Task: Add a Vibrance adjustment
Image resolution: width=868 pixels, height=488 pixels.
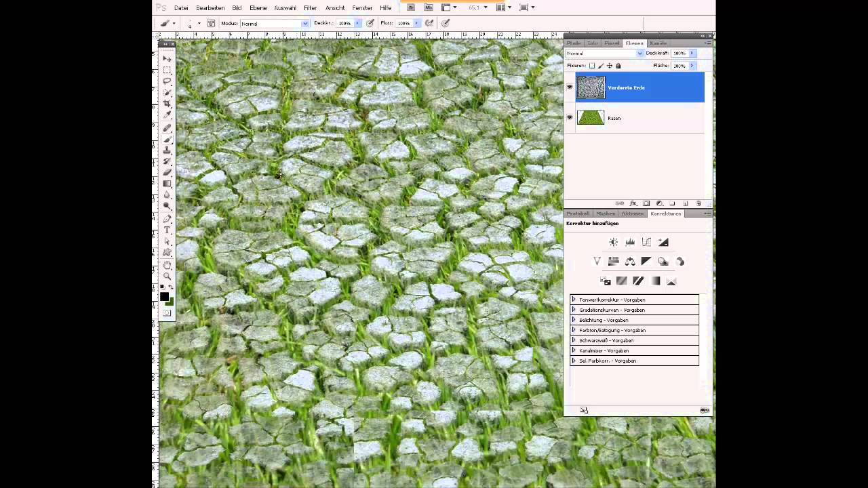Action: pyautogui.click(x=597, y=261)
